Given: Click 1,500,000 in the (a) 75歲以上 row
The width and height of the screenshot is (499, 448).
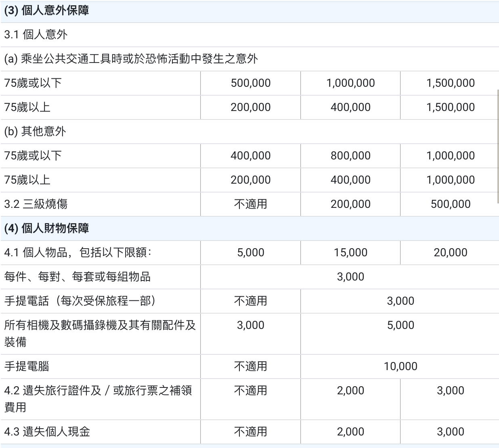Looking at the screenshot, I should click(451, 107).
